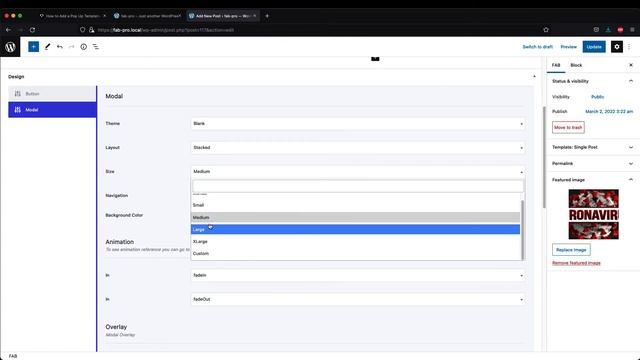Click Remove featured image link

tap(576, 263)
